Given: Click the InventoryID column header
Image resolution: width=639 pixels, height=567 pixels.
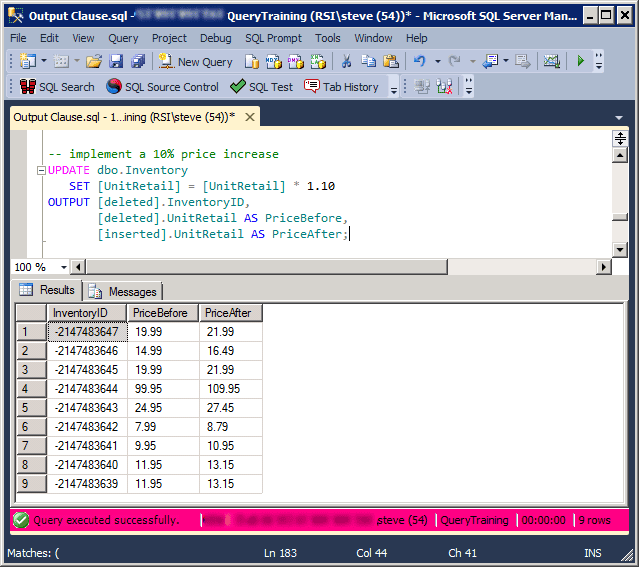Looking at the screenshot, I should tap(87, 313).
